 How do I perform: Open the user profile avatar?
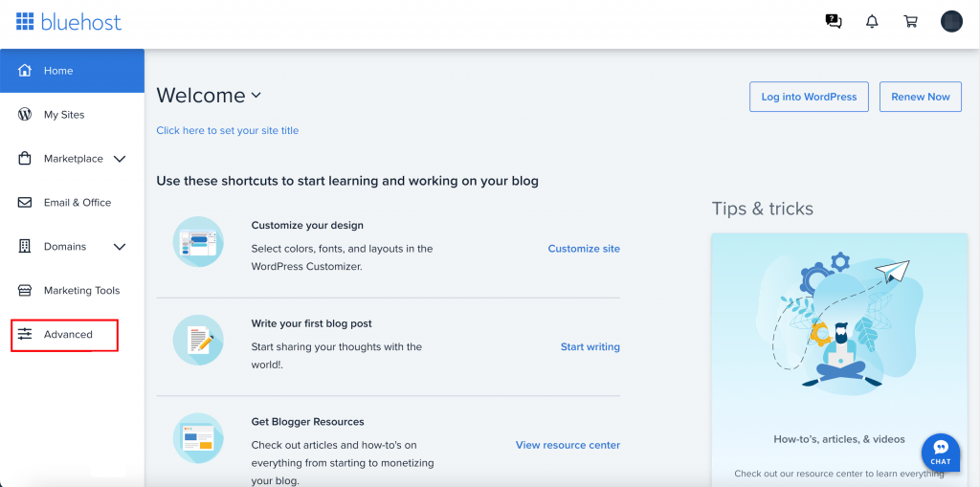(951, 21)
